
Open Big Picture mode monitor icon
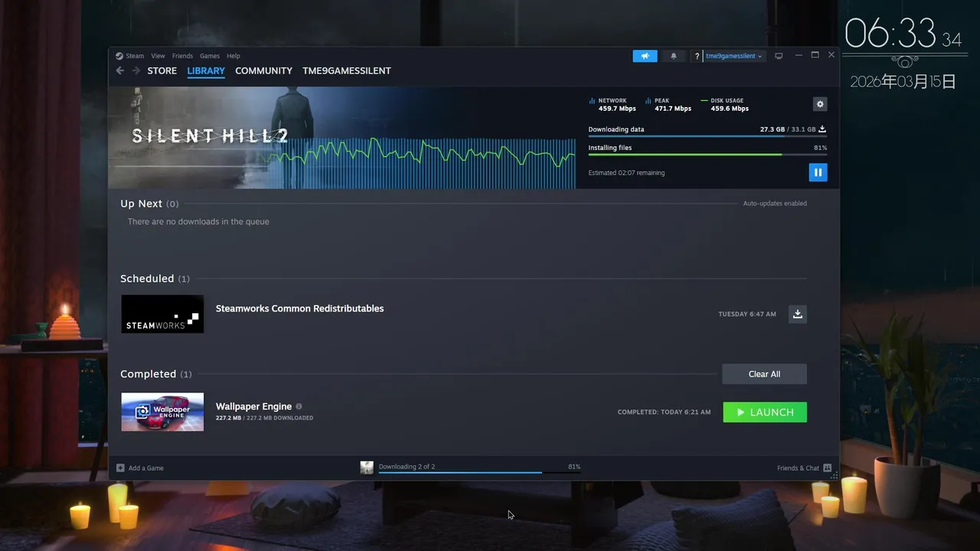click(x=779, y=56)
